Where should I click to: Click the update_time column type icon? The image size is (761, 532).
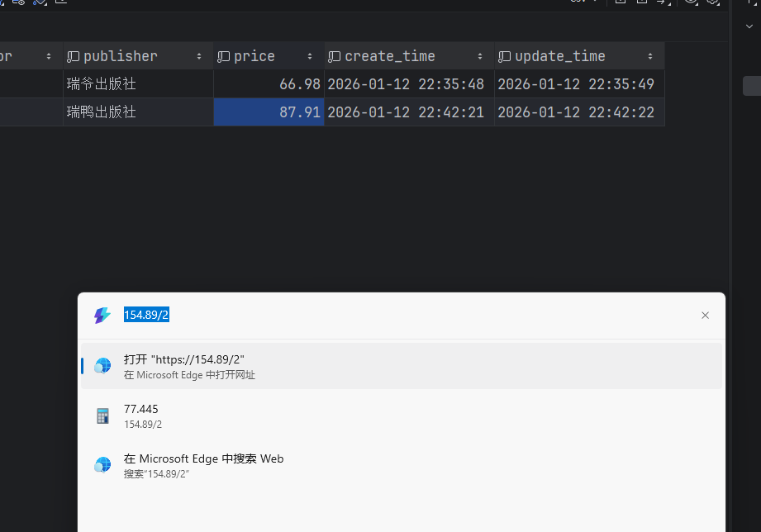coord(504,57)
